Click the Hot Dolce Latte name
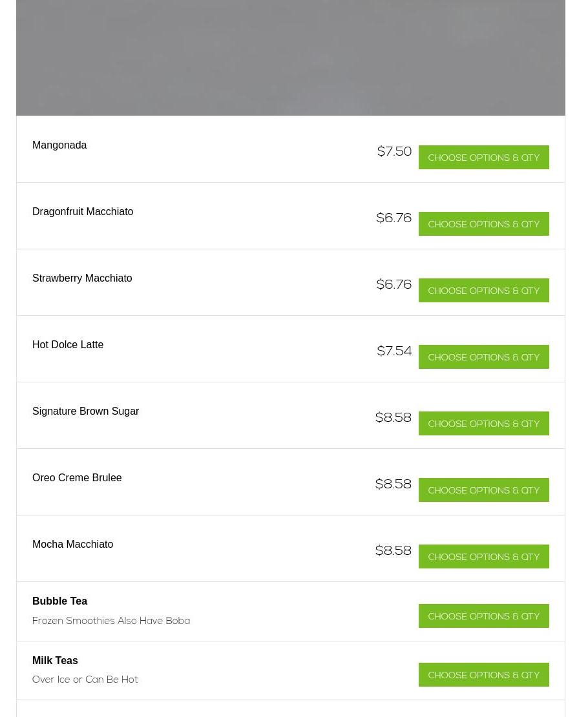The width and height of the screenshot is (588, 717). pyautogui.click(x=68, y=345)
